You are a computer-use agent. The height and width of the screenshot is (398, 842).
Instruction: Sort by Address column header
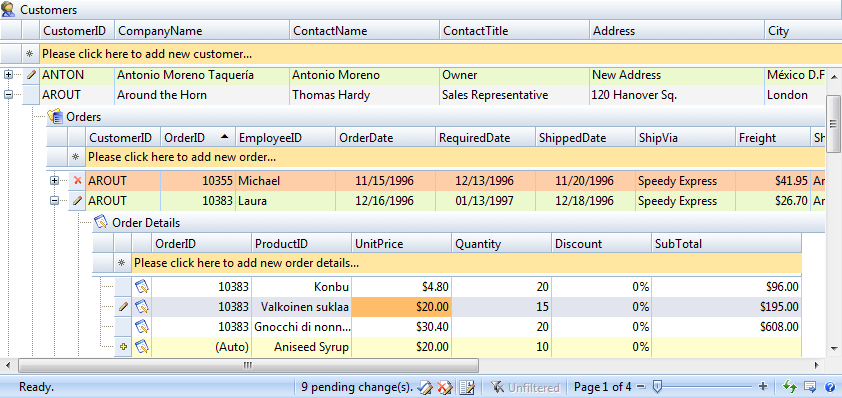pyautogui.click(x=677, y=31)
